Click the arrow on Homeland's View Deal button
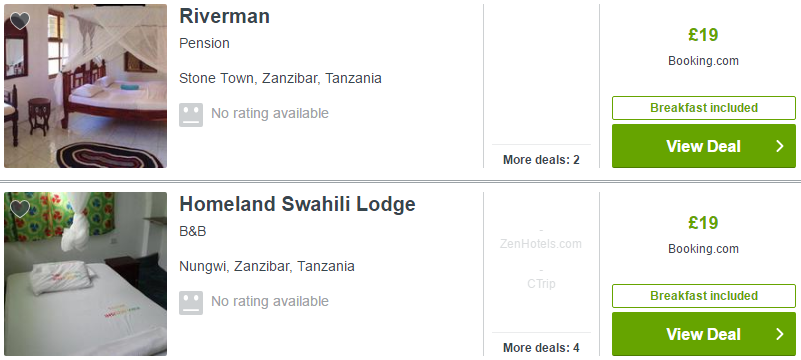The height and width of the screenshot is (360, 801). click(x=780, y=334)
